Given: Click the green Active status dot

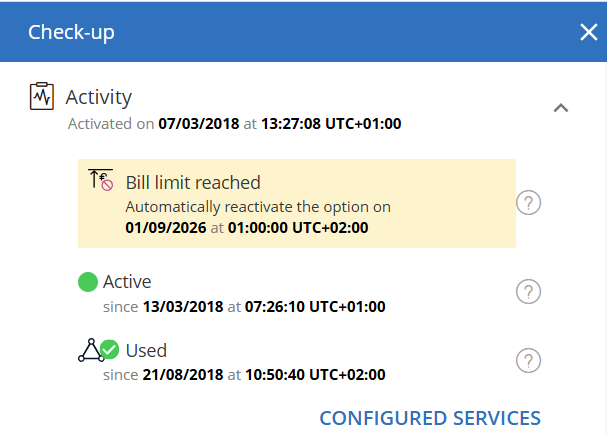Looking at the screenshot, I should [x=88, y=282].
